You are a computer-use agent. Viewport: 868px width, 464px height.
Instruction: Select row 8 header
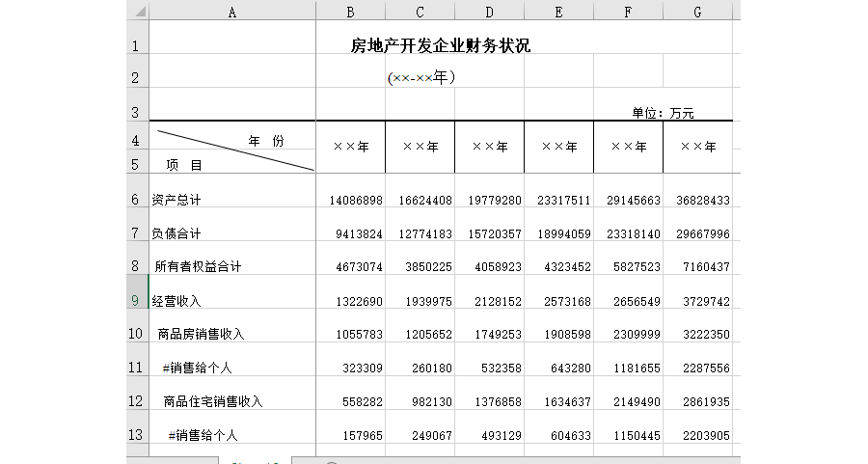tap(137, 258)
